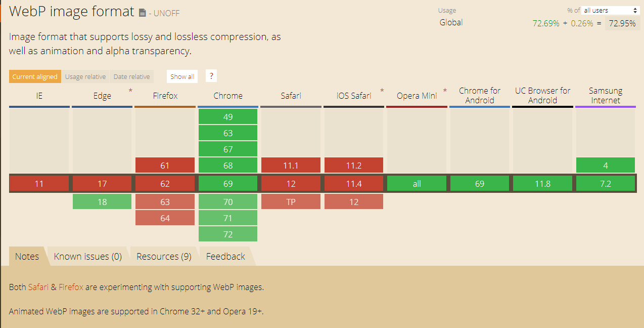
Task: Switch to Date relative view
Action: point(131,76)
